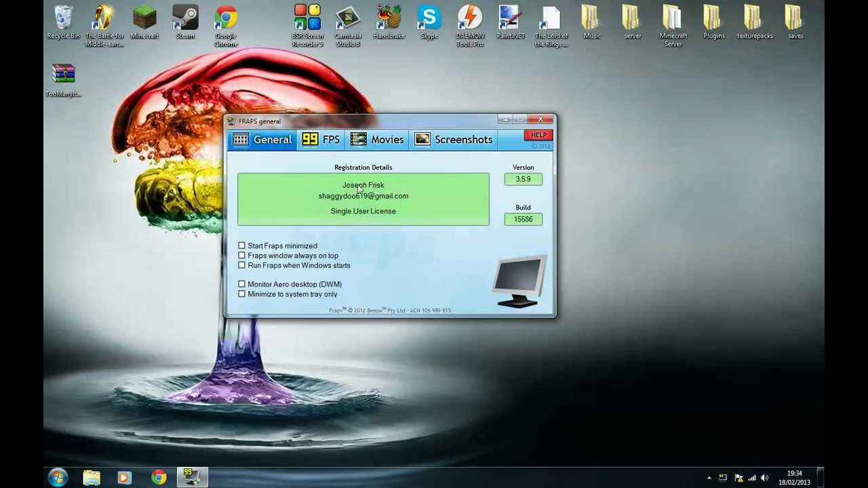Screen dimensions: 868x488
Task: Select the saves folder on desktop
Action: [795, 22]
